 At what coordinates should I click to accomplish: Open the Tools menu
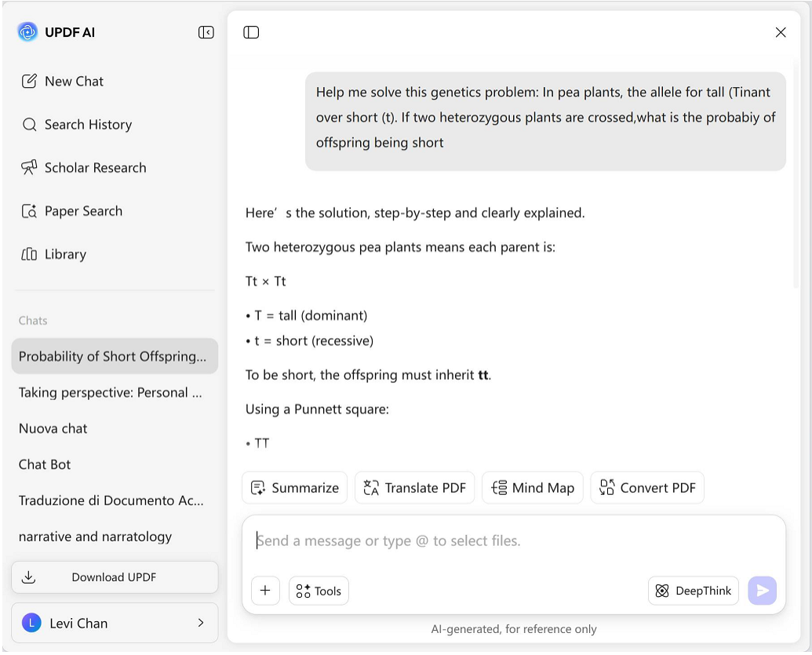319,591
